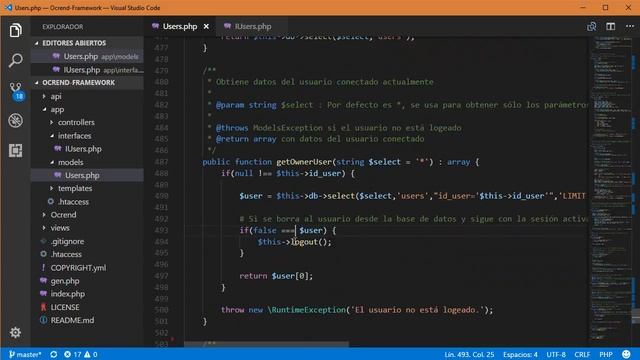Click the feedback smiley in status bar
Screen dimensions: 640x360
pos(626,354)
